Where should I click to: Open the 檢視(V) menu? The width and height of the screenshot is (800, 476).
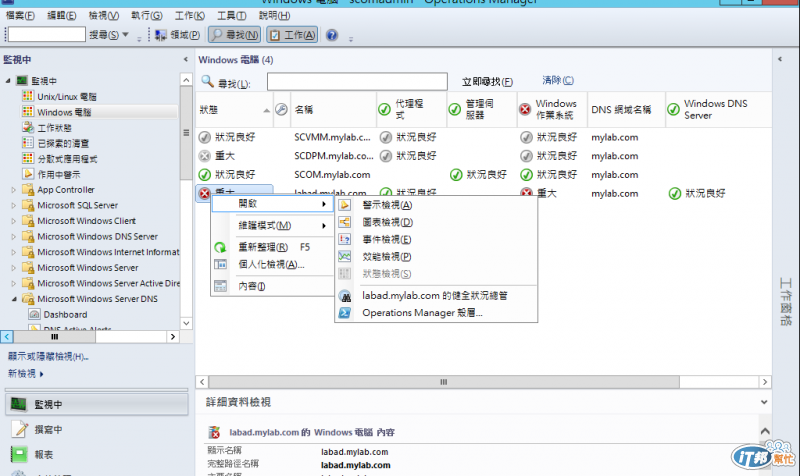pyautogui.click(x=104, y=16)
